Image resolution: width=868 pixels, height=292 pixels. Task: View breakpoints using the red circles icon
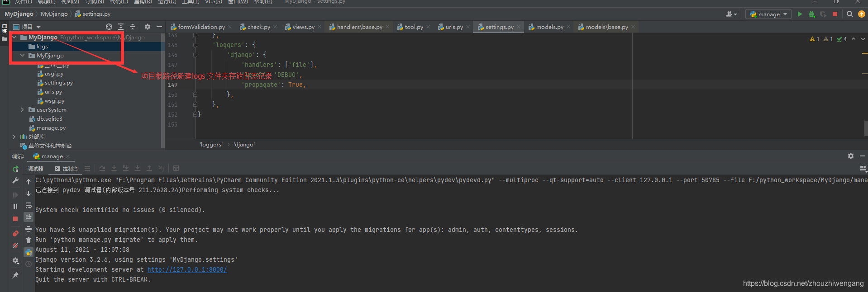(15, 234)
